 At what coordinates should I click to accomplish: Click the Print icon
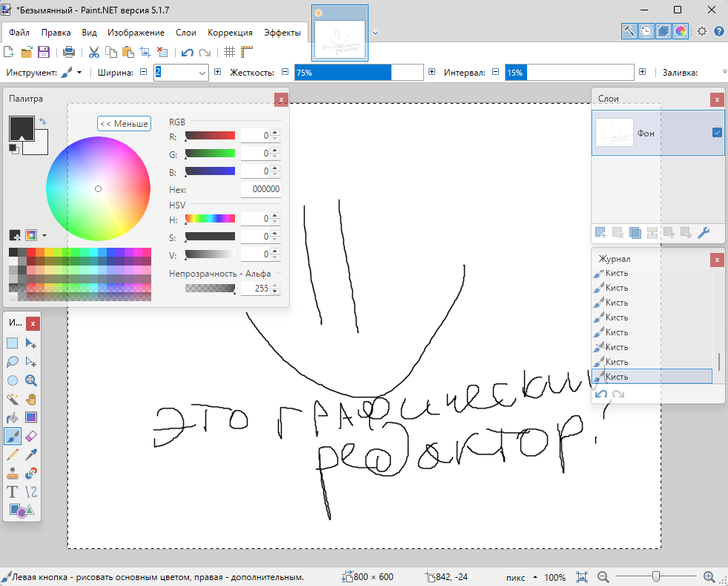pyautogui.click(x=69, y=52)
